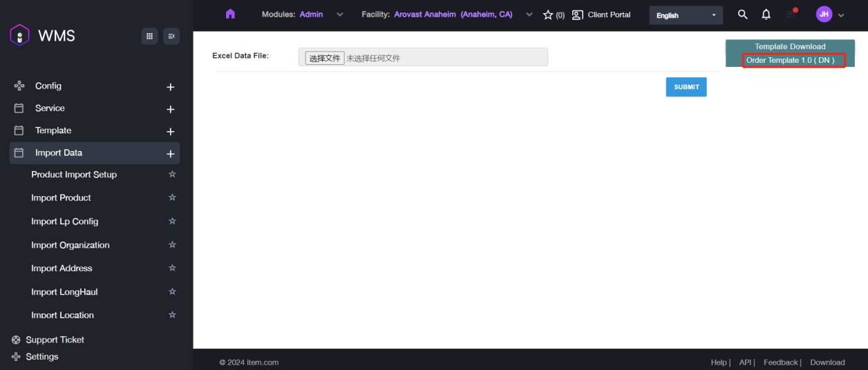Select Import Lp Config in sidebar

point(64,222)
